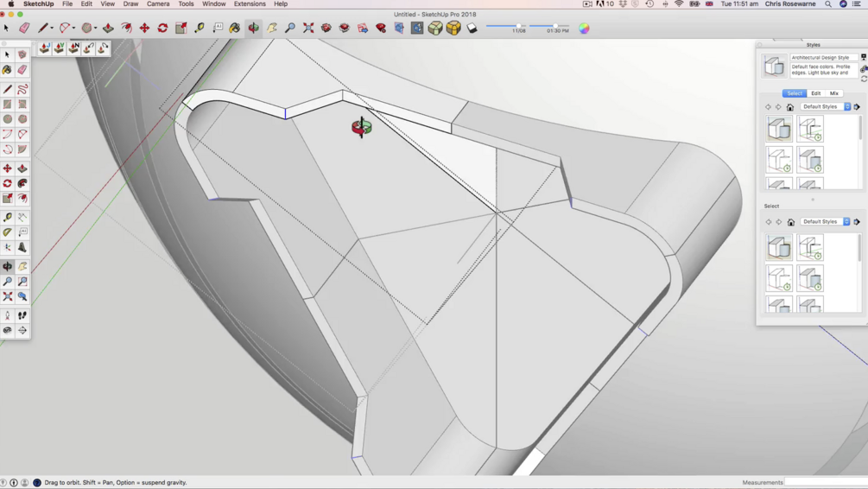
Task: Open Arc tool dropdown arrow in top toolbar
Action: click(x=73, y=29)
